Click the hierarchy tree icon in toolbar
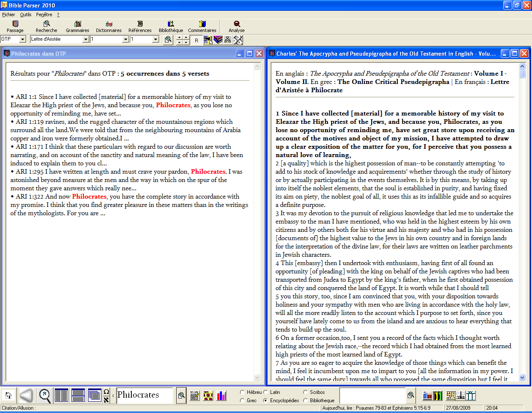532x413 pixels. tap(228, 40)
